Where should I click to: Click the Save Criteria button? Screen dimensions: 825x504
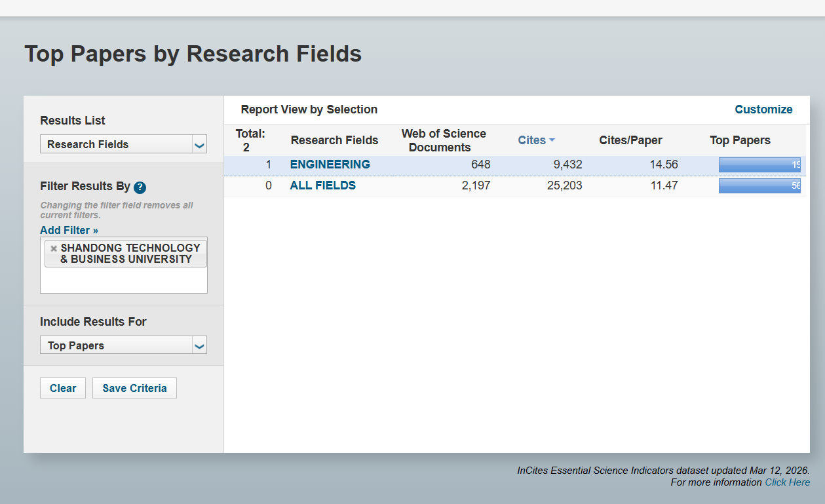[134, 388]
